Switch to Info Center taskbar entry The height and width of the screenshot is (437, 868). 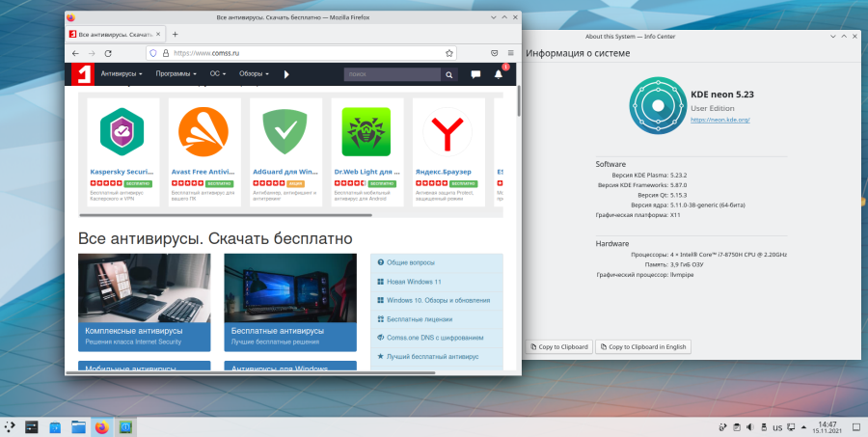pos(125,427)
